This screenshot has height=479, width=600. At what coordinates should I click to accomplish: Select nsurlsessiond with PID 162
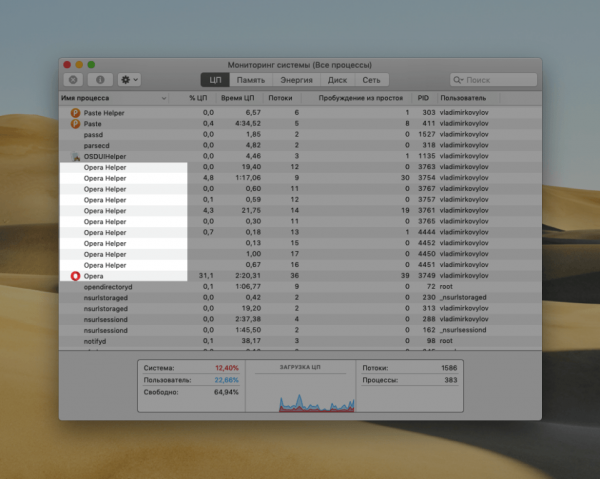(x=300, y=330)
